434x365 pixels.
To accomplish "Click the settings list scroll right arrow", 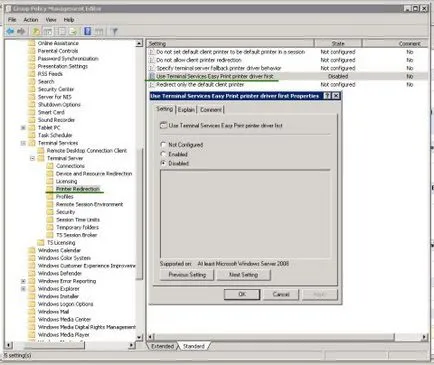I will coord(424,337).
